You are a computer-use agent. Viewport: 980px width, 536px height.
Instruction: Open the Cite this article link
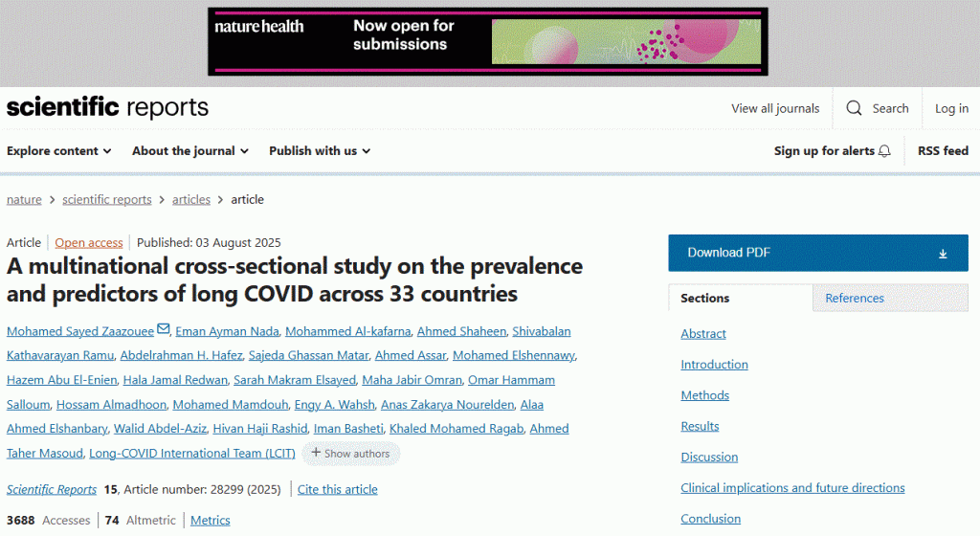(338, 489)
